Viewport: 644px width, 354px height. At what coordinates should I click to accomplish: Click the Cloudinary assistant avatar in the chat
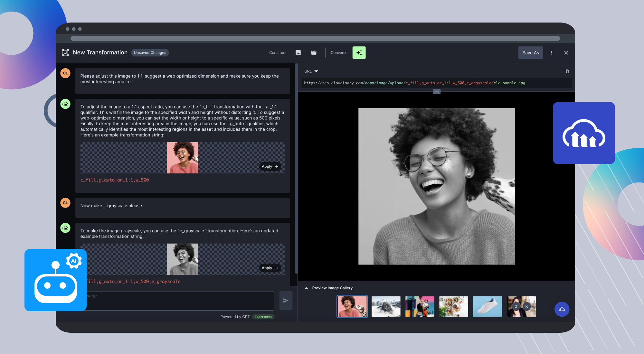tap(65, 104)
